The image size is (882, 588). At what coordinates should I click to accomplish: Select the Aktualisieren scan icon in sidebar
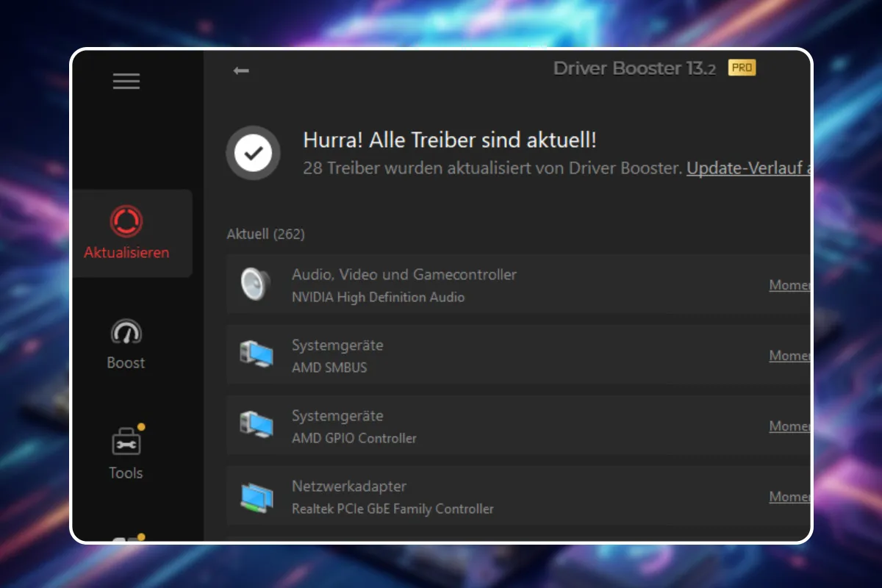pos(126,219)
